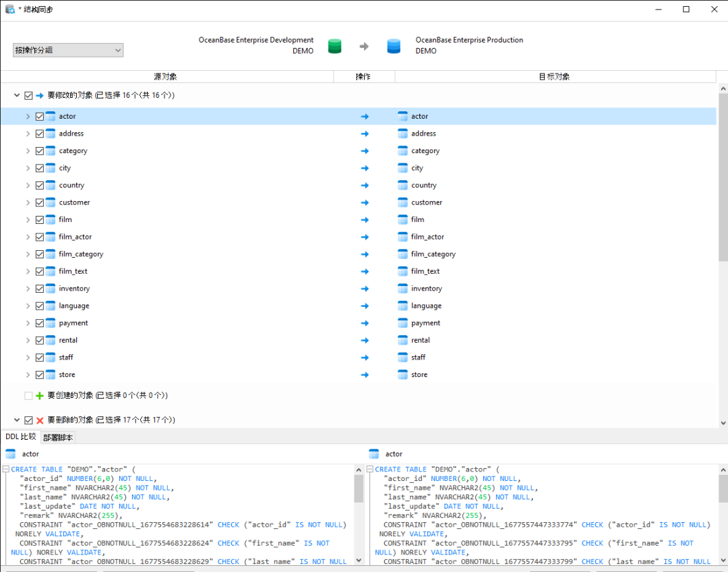This screenshot has width=728, height=572.
Task: Click the target customer table icon
Action: point(402,202)
